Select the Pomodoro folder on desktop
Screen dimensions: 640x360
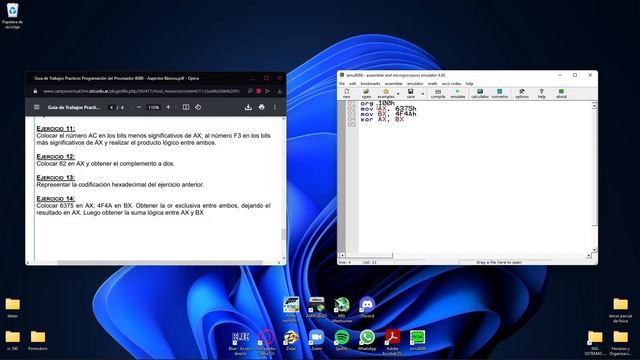point(38,341)
